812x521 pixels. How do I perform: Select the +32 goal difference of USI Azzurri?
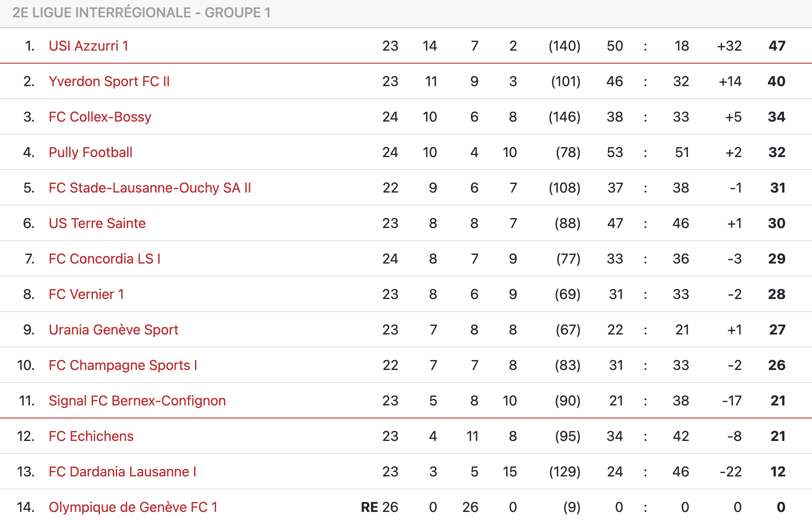tap(729, 46)
